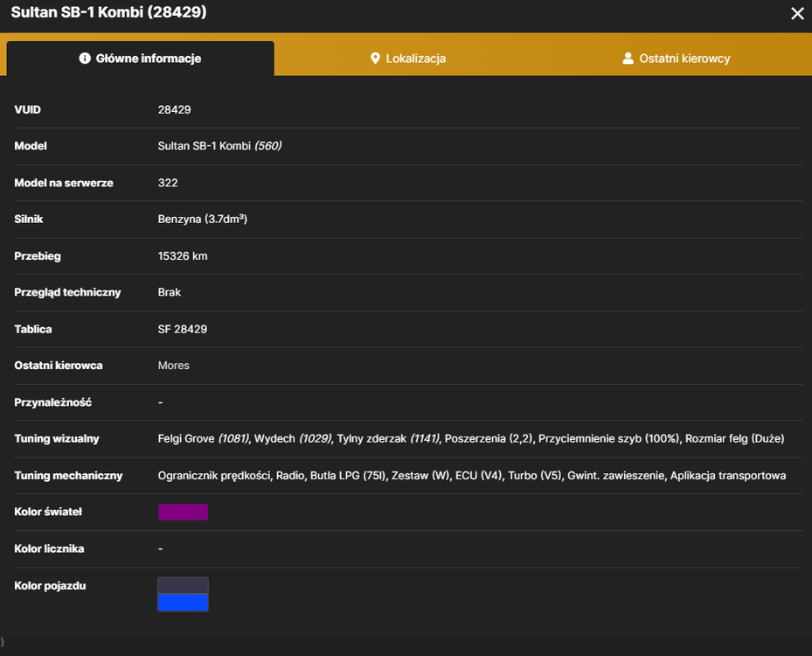Click the Tylny zderzak (1141) tuning entry
Screen dimensions: 812x656
click(388, 439)
